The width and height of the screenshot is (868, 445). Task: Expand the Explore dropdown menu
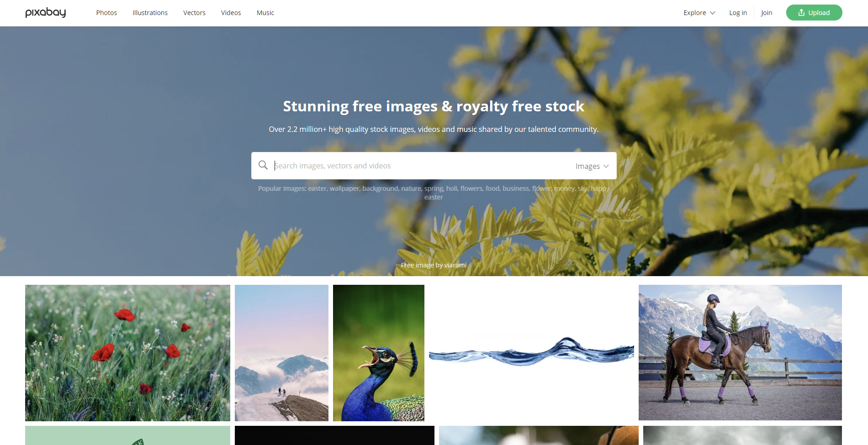pos(699,13)
